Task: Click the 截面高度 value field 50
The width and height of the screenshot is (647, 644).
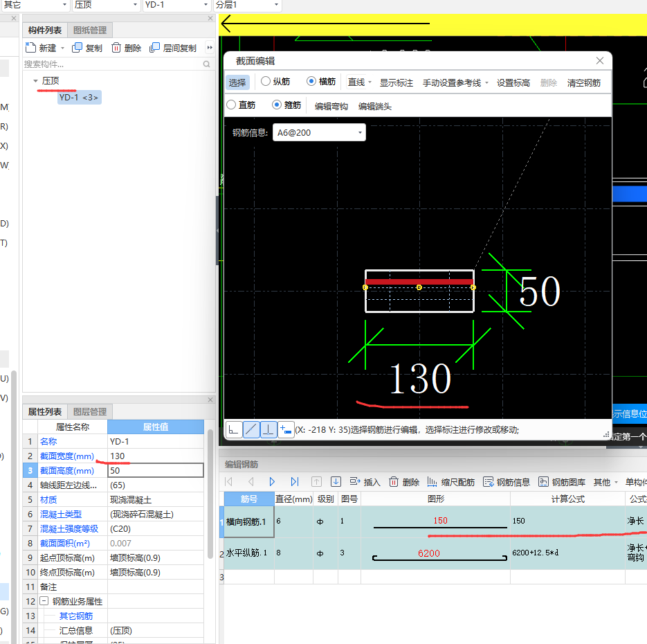Action: pyautogui.click(x=156, y=470)
